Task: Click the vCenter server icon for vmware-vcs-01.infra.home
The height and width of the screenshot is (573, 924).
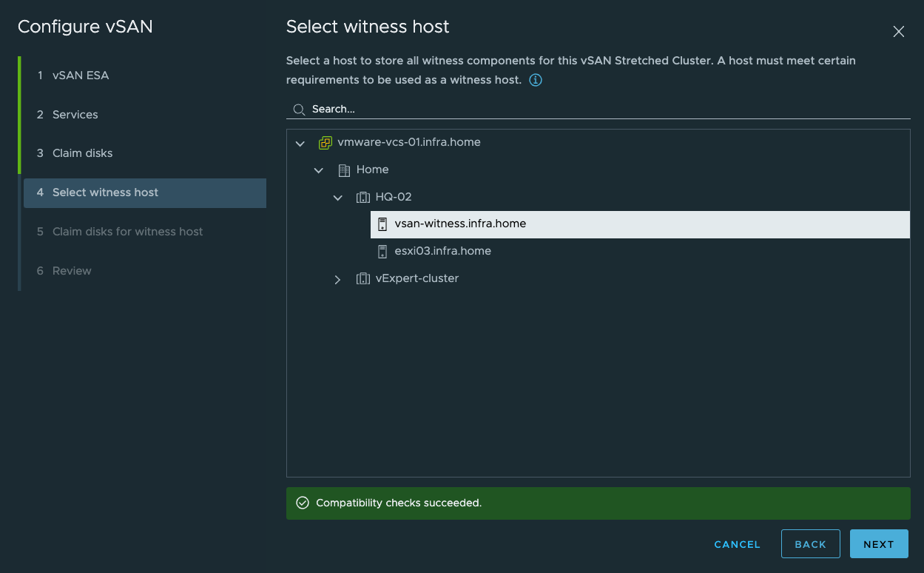Action: pos(326,142)
